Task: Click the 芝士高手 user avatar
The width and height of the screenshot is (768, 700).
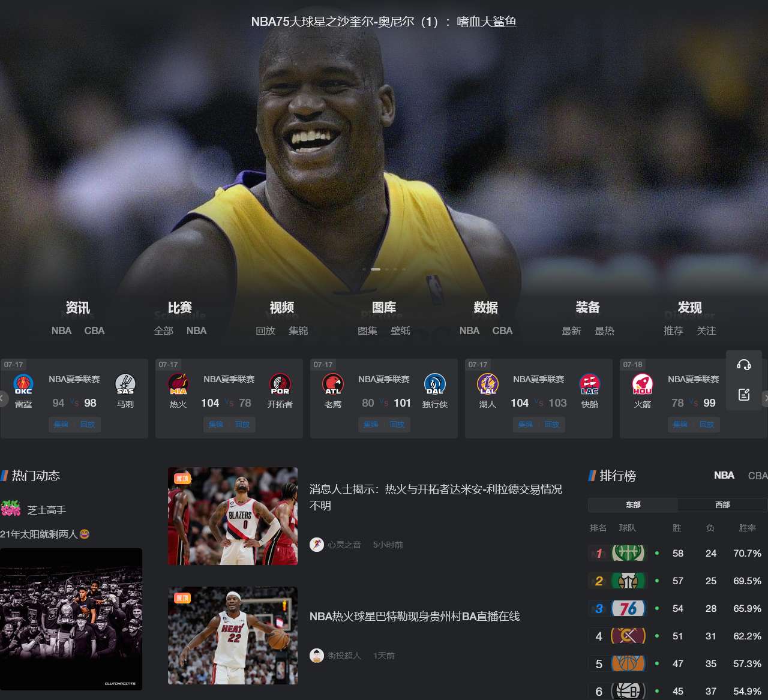Action: [x=10, y=509]
